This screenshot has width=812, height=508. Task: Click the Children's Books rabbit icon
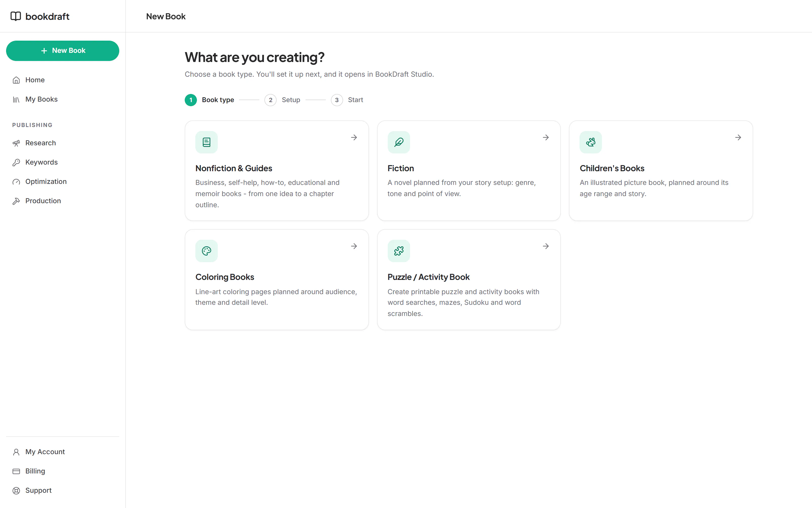point(591,142)
